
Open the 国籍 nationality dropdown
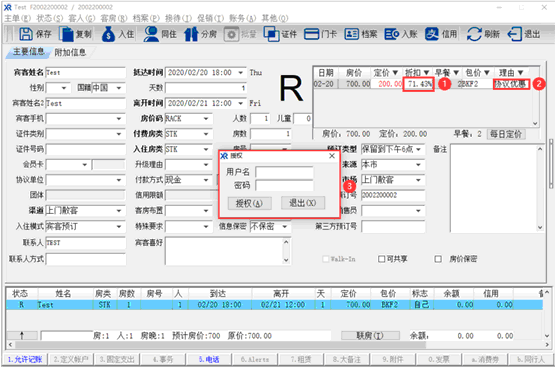pos(119,88)
